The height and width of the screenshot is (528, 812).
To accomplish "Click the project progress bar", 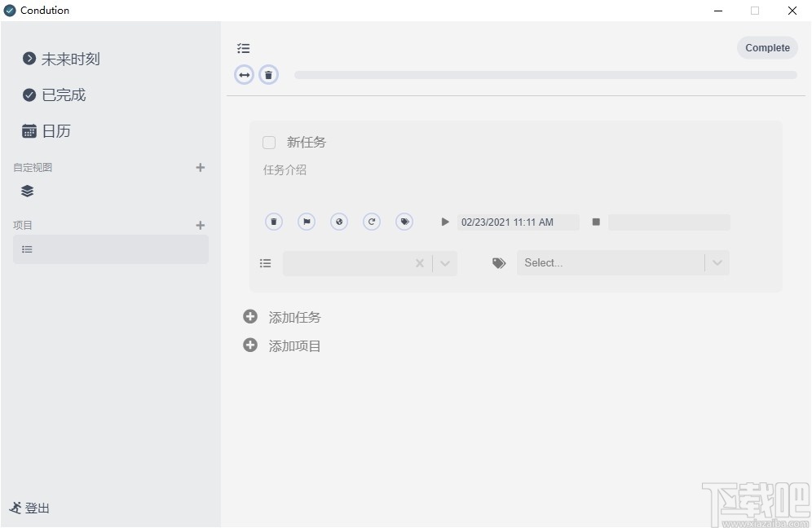I will 545,75.
